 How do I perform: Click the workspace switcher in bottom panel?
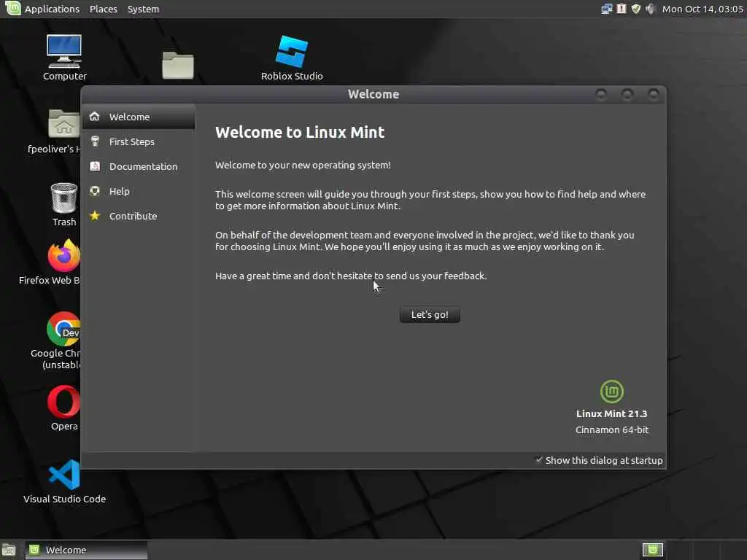pos(653,550)
